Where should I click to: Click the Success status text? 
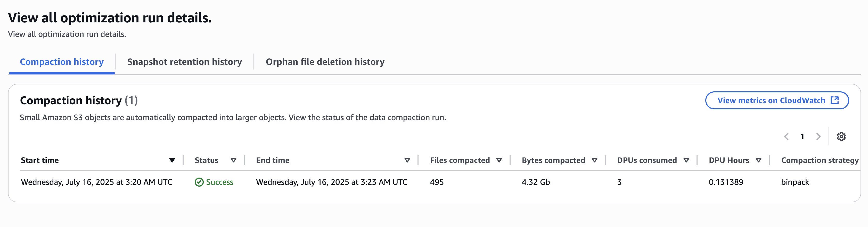(220, 182)
